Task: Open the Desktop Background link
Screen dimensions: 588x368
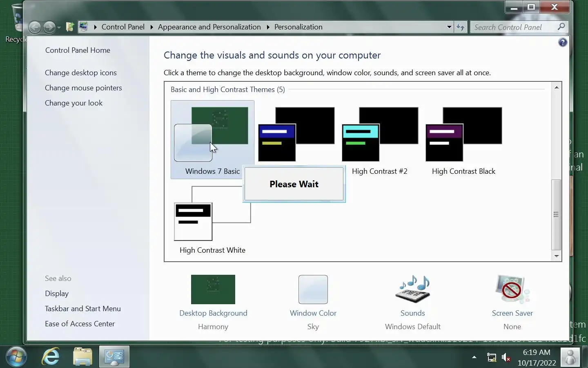Action: pos(213,313)
